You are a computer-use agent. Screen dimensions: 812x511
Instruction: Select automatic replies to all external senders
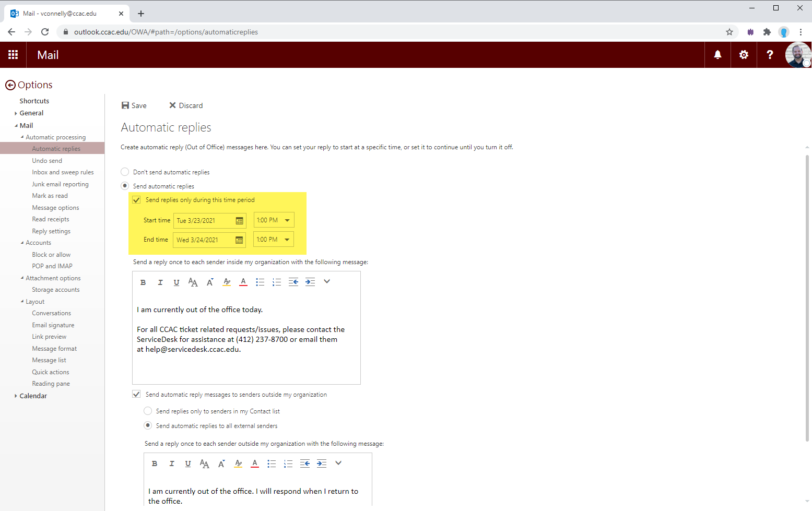[x=148, y=425]
